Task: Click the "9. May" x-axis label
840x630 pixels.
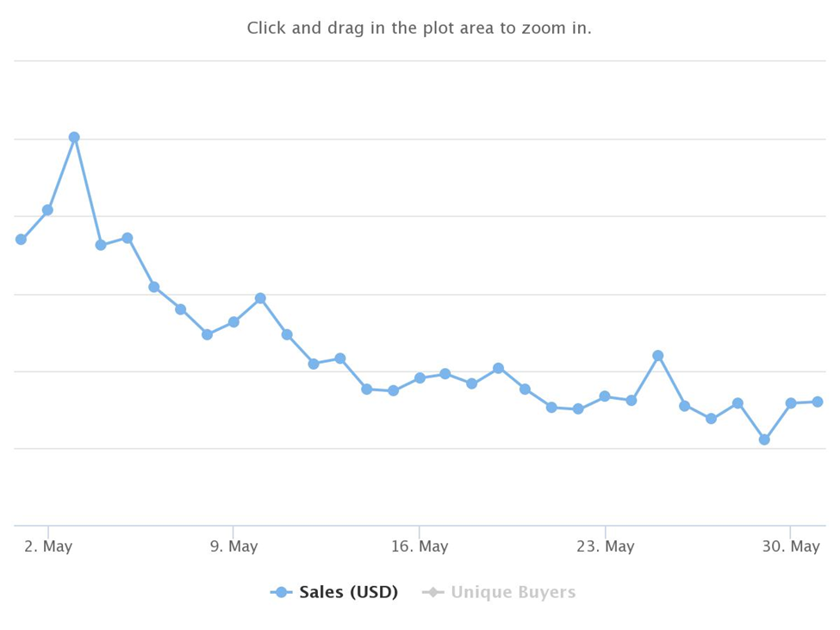Action: click(x=233, y=547)
